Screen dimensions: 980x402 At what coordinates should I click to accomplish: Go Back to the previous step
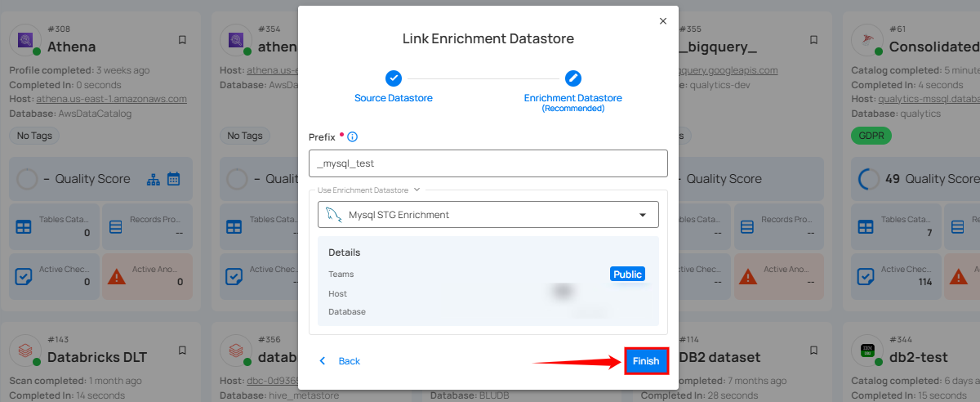click(339, 361)
